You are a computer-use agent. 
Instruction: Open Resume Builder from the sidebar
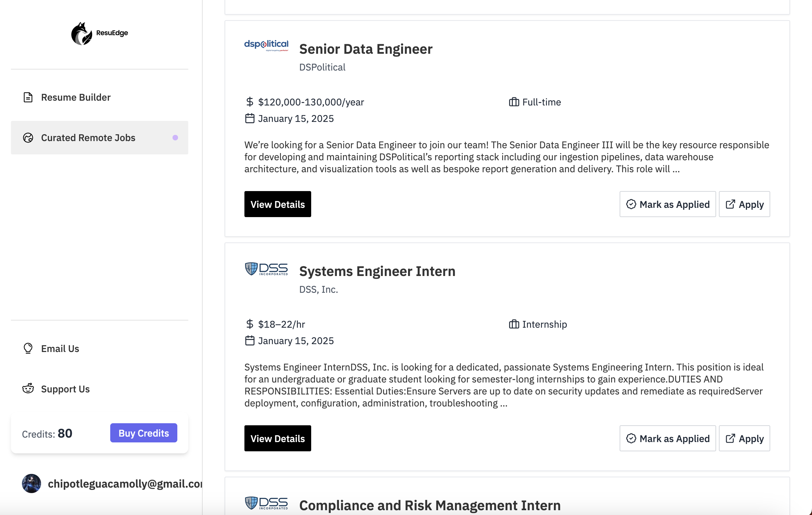pyautogui.click(x=100, y=97)
